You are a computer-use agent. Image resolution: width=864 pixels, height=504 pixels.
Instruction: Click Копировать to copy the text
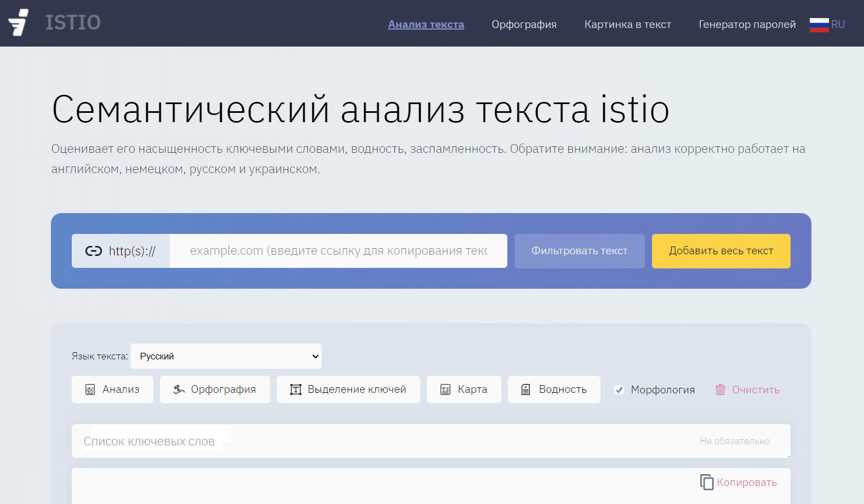[x=747, y=482]
